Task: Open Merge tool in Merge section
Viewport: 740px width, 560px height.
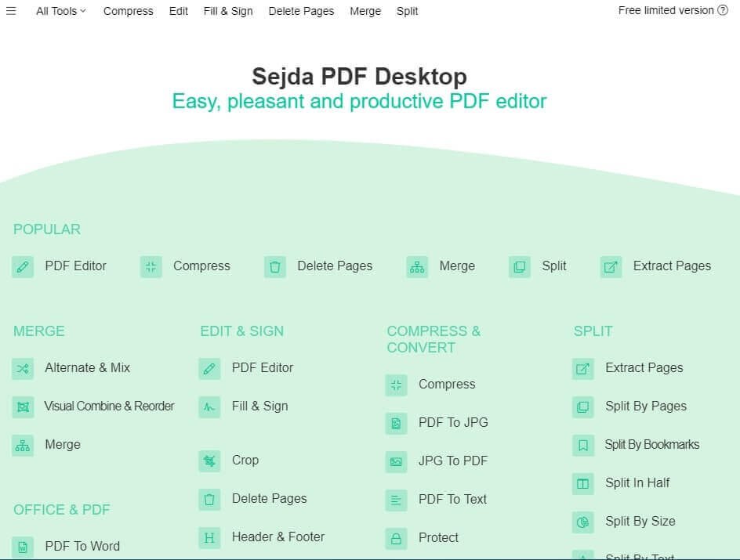Action: click(63, 445)
